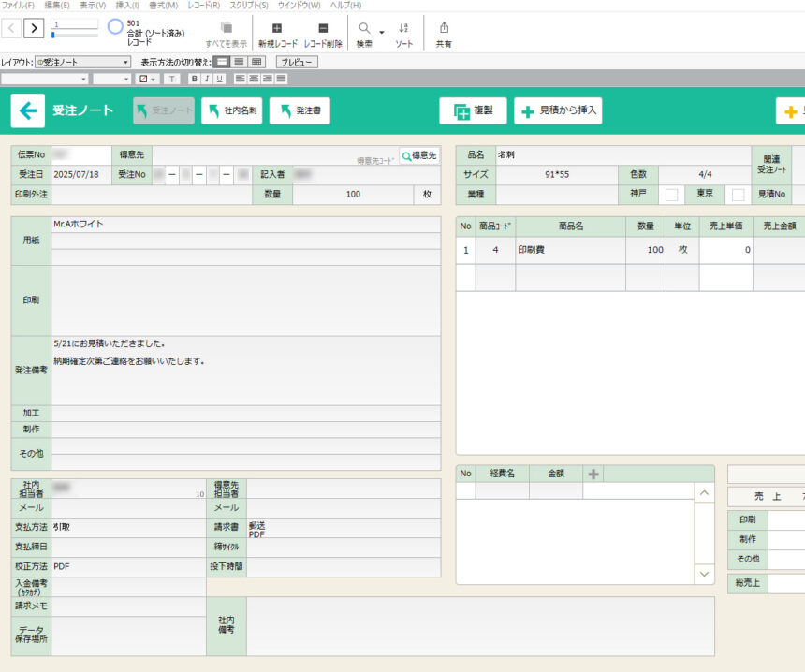This screenshot has width=805, height=672.
Task: Expand the 検索 dropdown arrow
Action: 382,33
